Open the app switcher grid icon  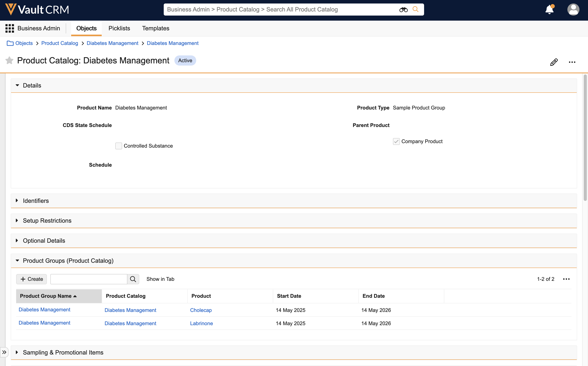[10, 28]
